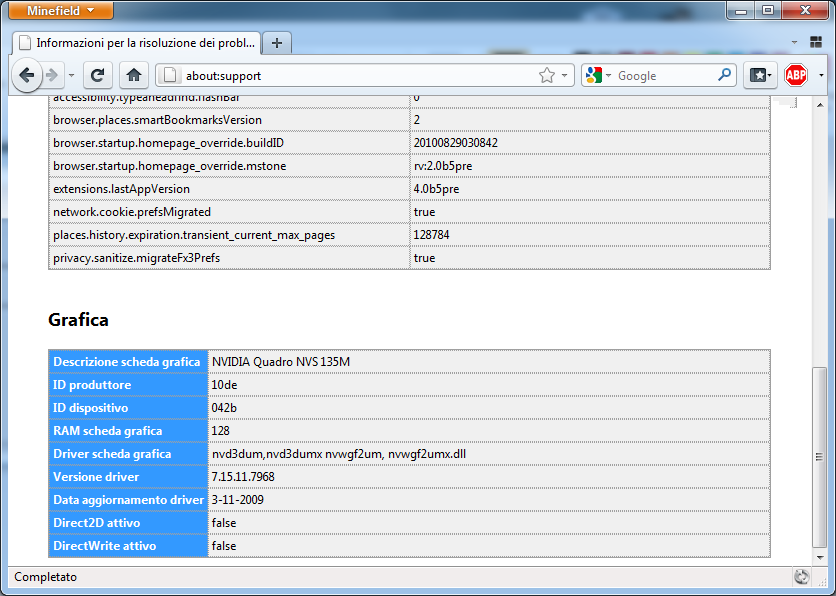The width and height of the screenshot is (836, 596).
Task: Select the Direct2D attivo false value
Action: tap(224, 523)
